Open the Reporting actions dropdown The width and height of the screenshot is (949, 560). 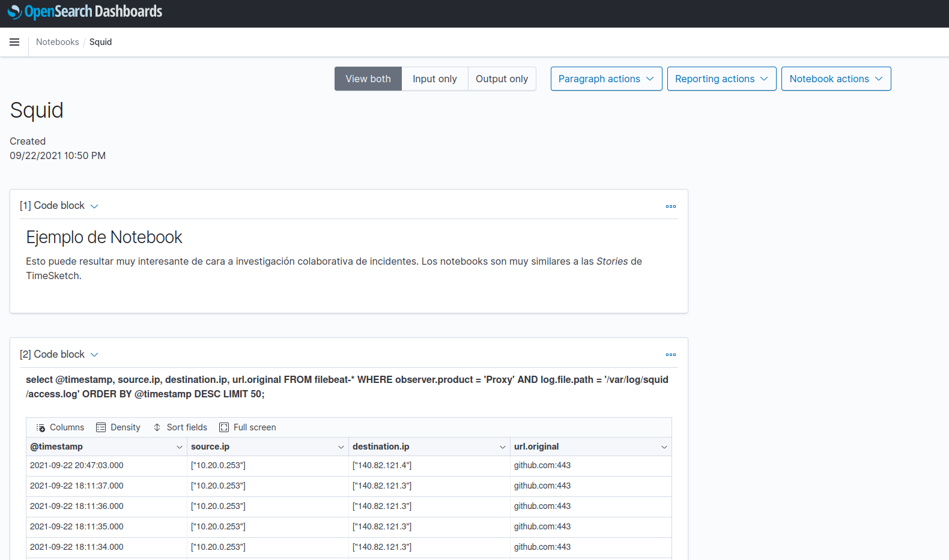[721, 79]
